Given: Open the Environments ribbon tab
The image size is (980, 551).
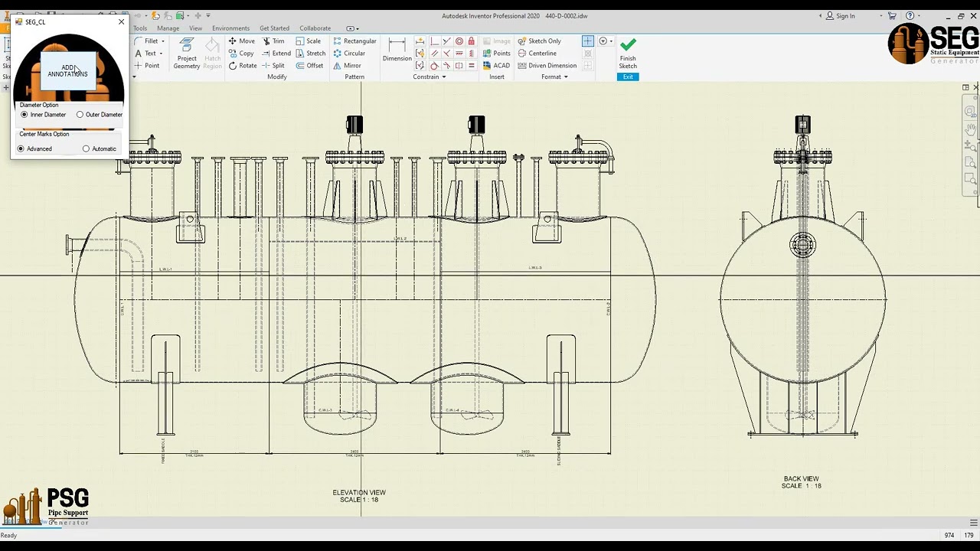Looking at the screenshot, I should point(230,28).
